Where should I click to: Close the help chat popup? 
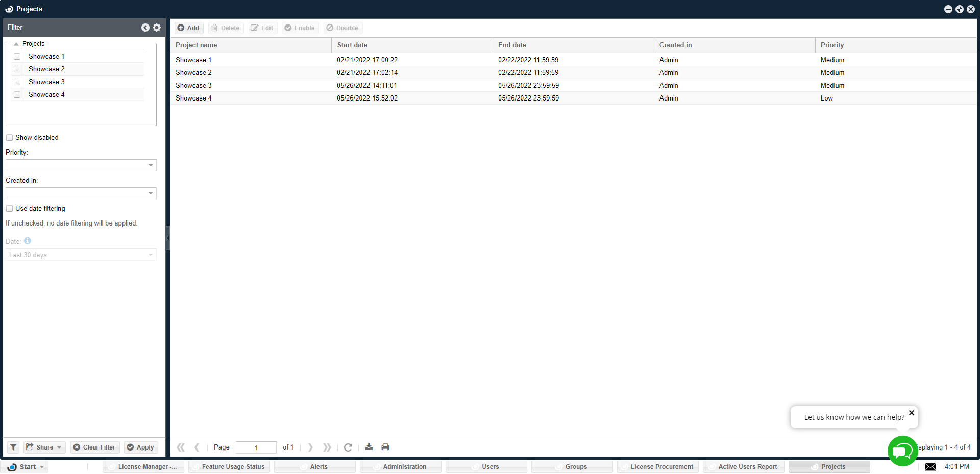coord(912,413)
